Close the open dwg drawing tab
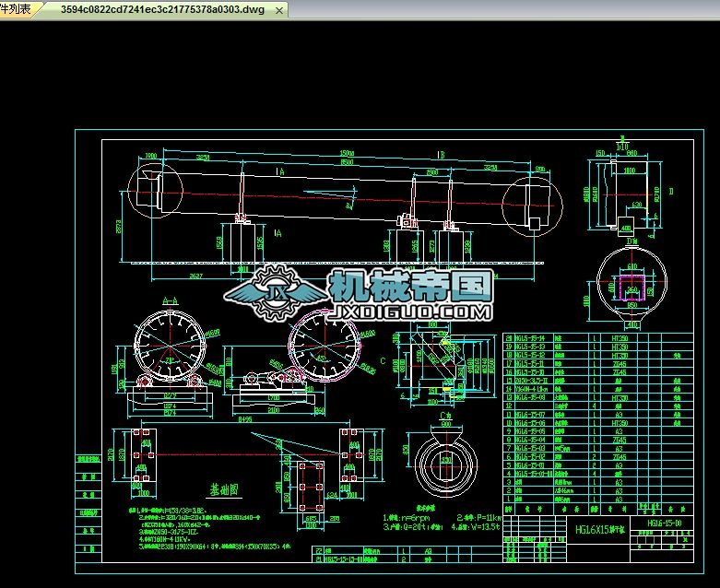This screenshot has height=588, width=720. click(x=278, y=10)
